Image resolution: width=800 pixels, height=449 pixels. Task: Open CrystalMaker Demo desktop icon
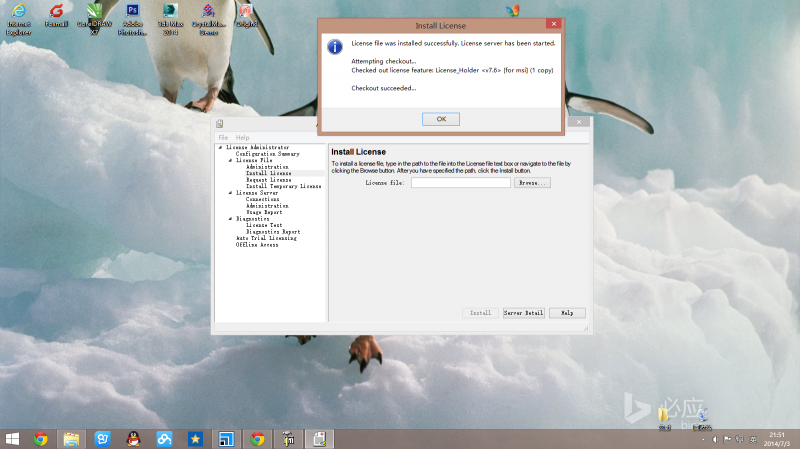pos(209,19)
